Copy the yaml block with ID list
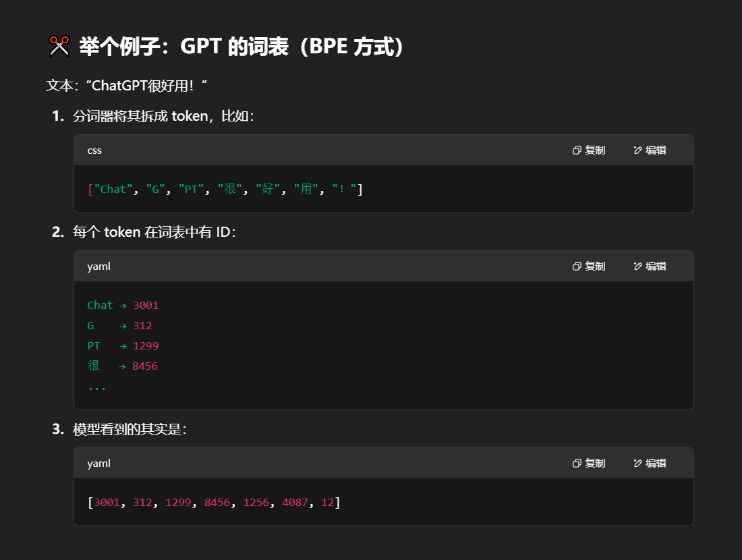742x560 pixels. 589,463
